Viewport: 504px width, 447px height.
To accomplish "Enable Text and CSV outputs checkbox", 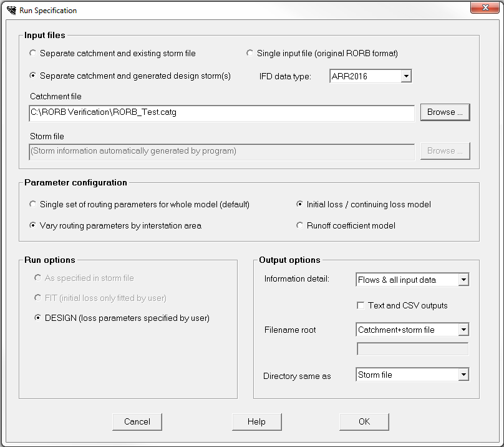I will [360, 305].
